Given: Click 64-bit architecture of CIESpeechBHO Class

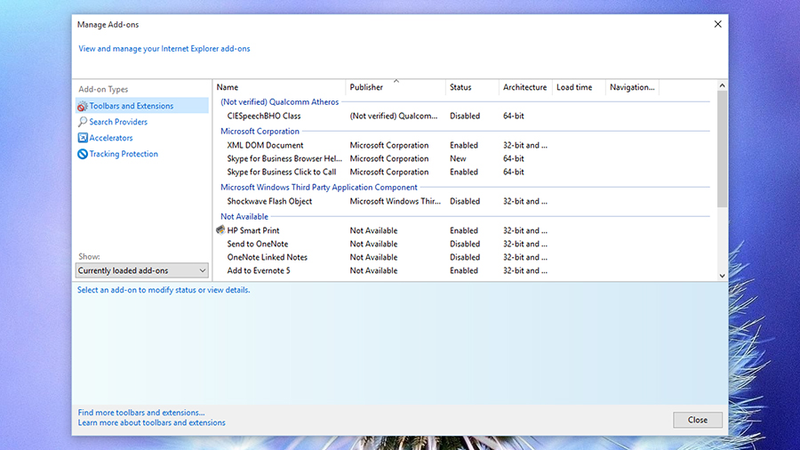Looking at the screenshot, I should coord(513,116).
